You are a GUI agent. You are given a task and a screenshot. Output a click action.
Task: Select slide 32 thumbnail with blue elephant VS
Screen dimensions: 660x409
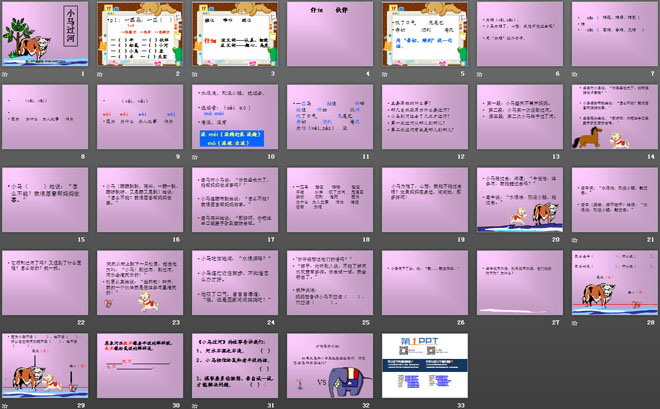tap(330, 366)
